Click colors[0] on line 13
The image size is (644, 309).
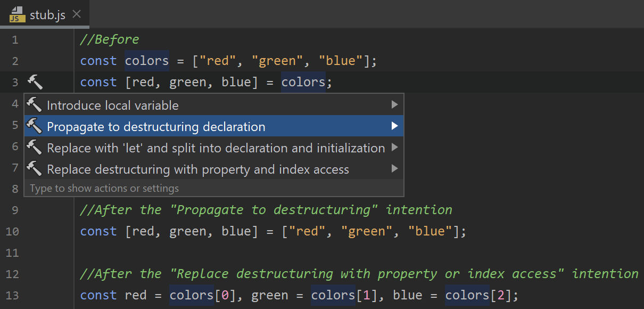pyautogui.click(x=200, y=295)
